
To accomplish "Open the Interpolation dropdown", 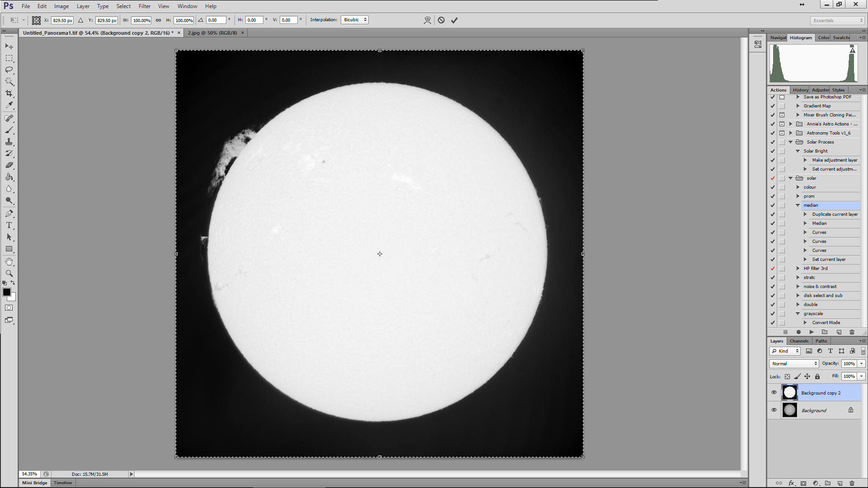I will (355, 20).
